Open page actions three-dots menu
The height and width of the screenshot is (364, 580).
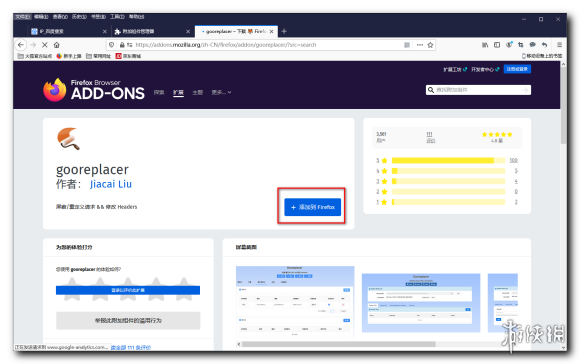pyautogui.click(x=419, y=45)
